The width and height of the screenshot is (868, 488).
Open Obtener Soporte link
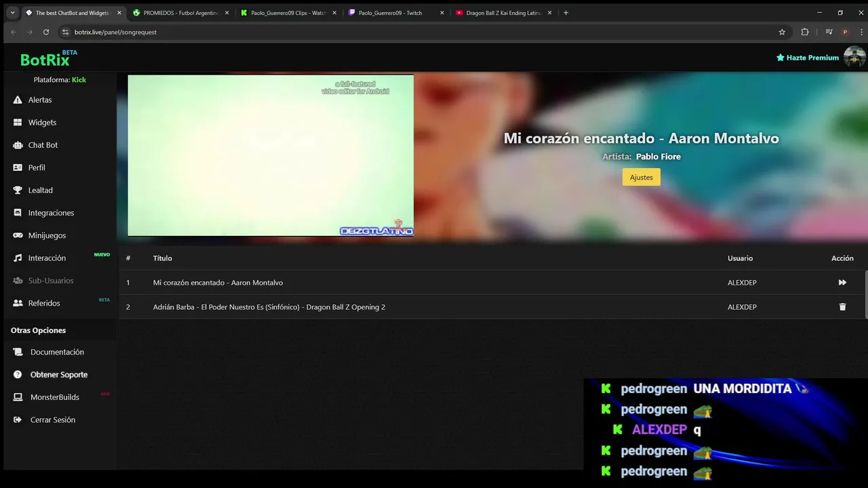59,374
